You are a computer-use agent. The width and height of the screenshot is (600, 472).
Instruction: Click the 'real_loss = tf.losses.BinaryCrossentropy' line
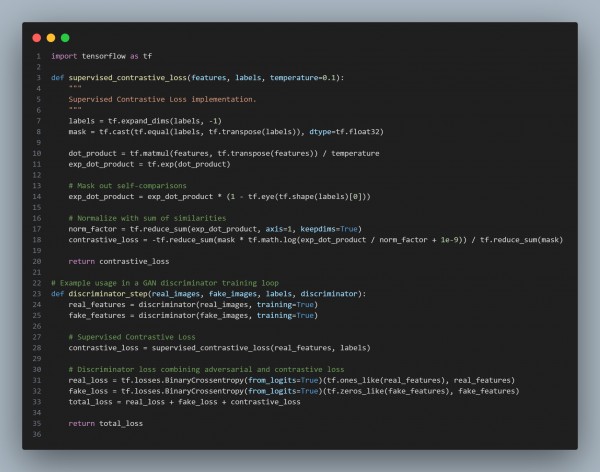pyautogui.click(x=292, y=381)
